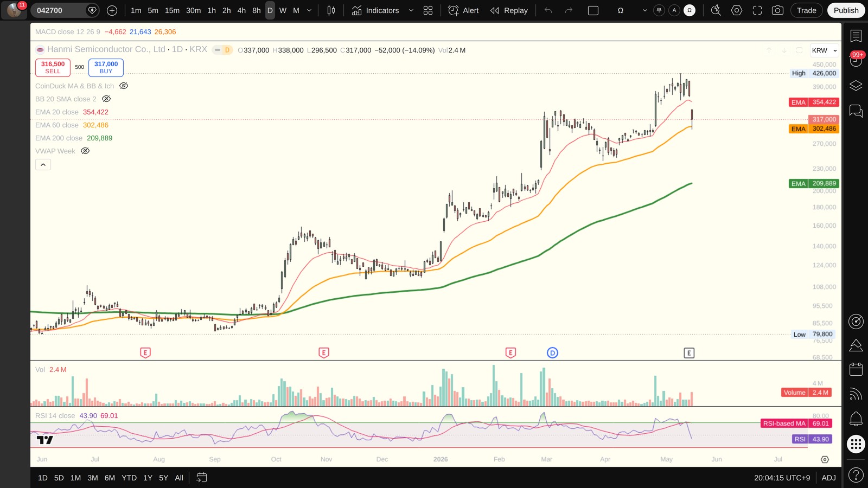
Task: Open the go to date calendar
Action: [x=201, y=478]
